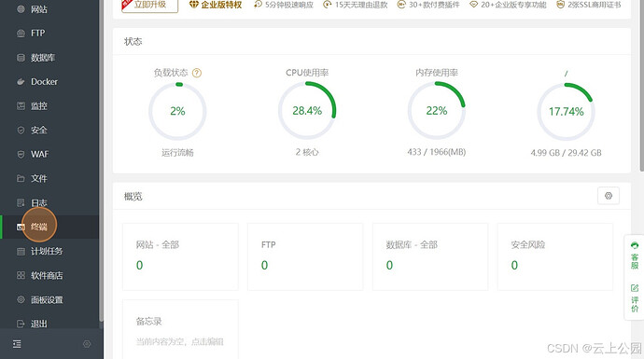Click the 企业版特权 link
Screen dimensions: 644x359
(x=221, y=5)
